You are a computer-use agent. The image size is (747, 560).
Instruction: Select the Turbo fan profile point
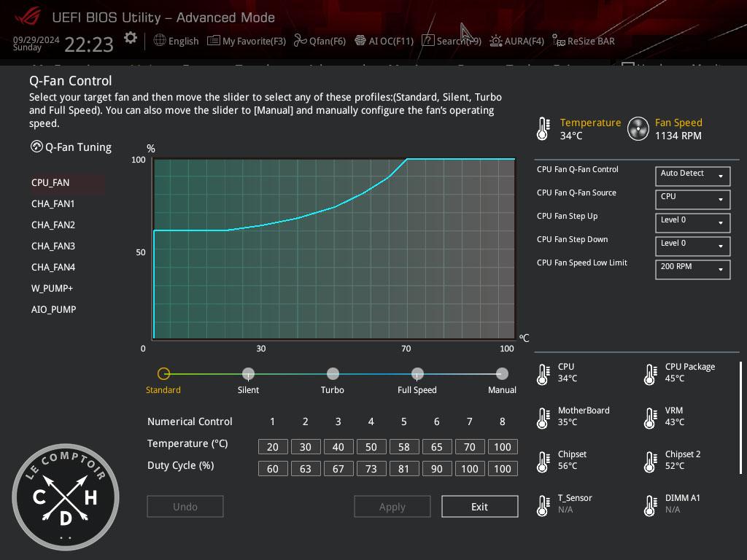(x=333, y=374)
